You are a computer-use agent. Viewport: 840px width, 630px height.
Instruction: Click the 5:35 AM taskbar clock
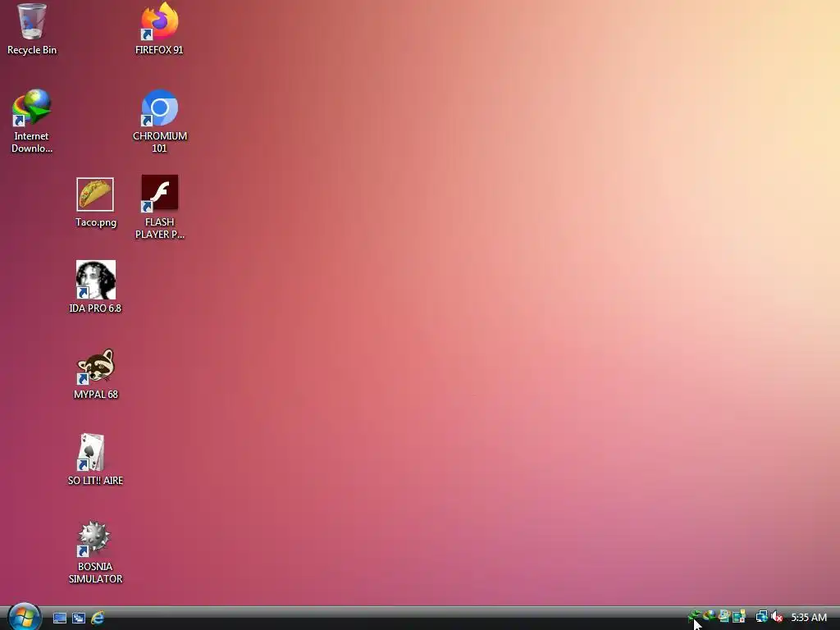[x=809, y=617]
